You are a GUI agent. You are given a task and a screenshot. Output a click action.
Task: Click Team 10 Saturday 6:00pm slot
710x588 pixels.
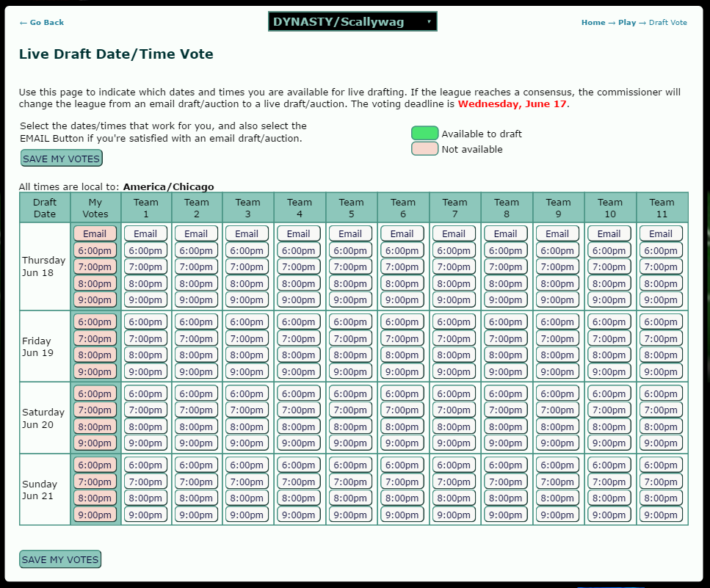(x=609, y=393)
